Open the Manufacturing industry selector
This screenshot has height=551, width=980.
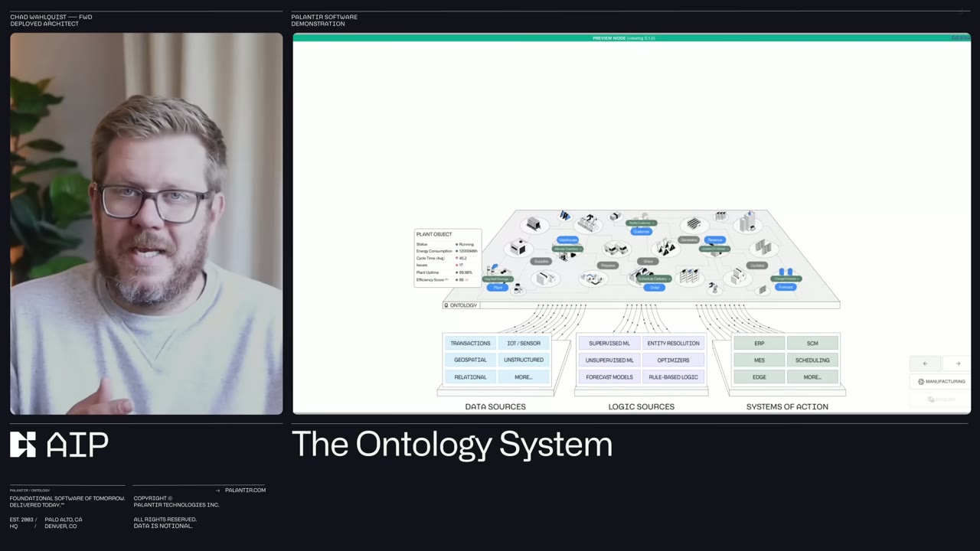(x=941, y=381)
